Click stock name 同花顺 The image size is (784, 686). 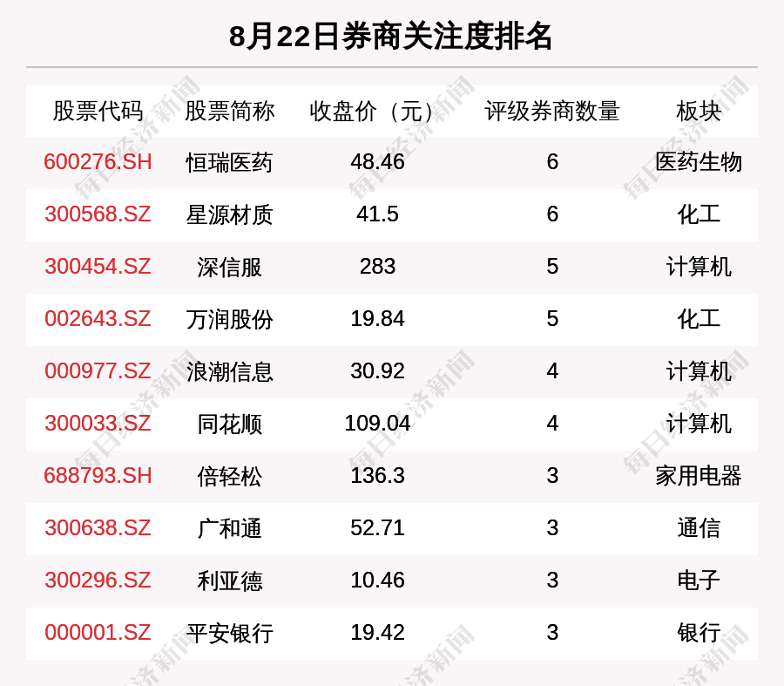pos(229,424)
